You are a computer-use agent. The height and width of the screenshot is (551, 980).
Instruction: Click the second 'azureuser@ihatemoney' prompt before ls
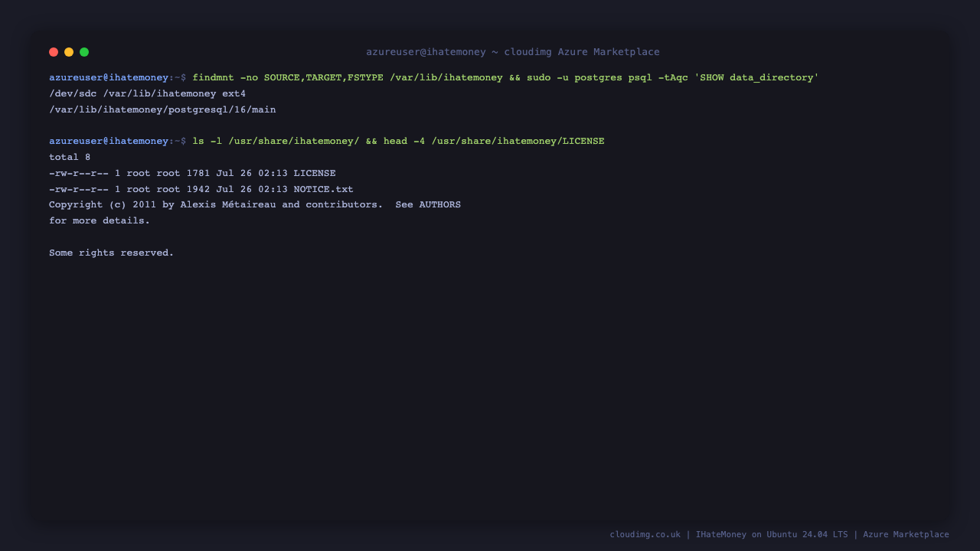coord(109,141)
